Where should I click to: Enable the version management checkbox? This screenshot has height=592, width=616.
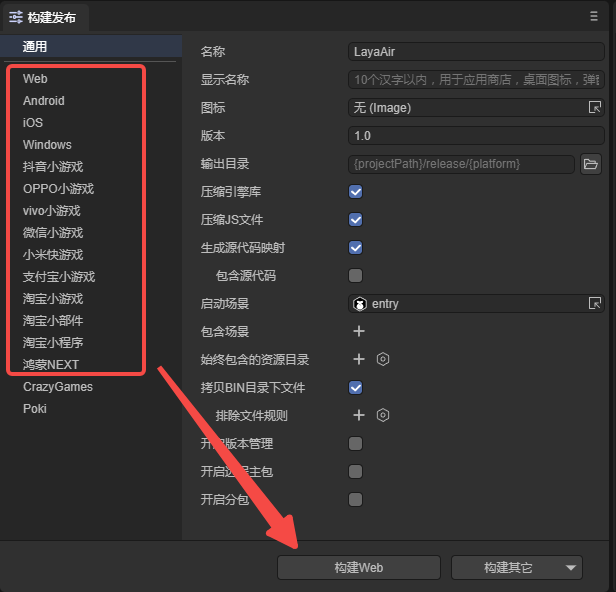tap(356, 444)
